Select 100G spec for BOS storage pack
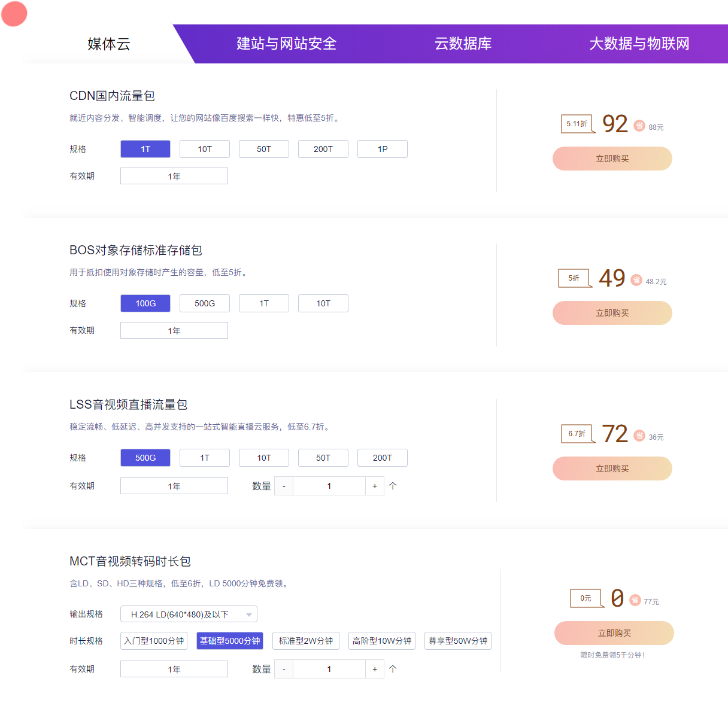This screenshot has width=728, height=712. coord(145,303)
